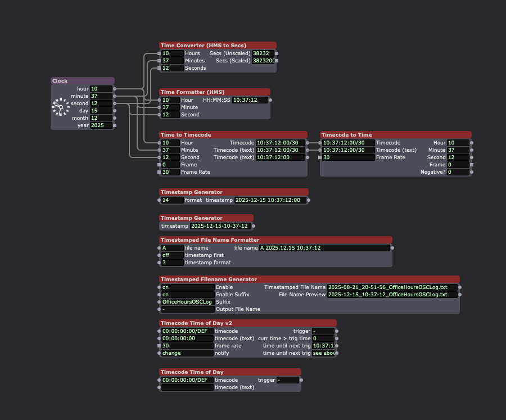Toggle the Enable Suffix input value
Screen dimensions: 506x420
tap(187, 295)
